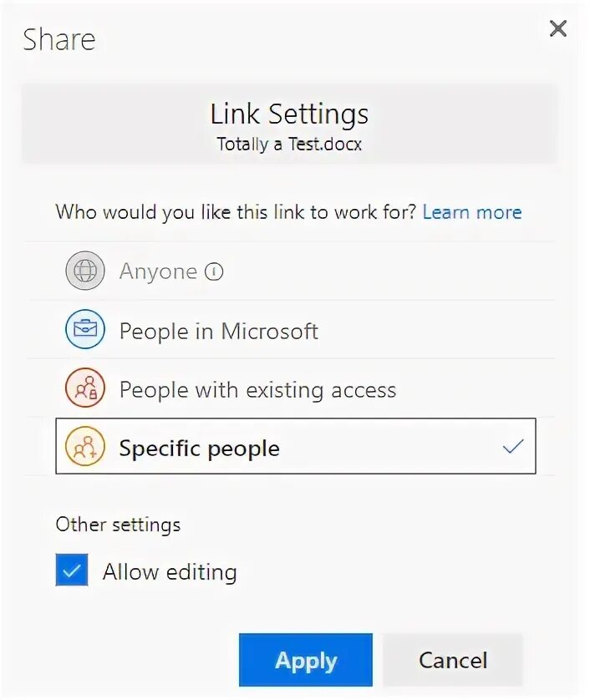Image resolution: width=590 pixels, height=700 pixels.
Task: Click the Share dialog title
Action: click(x=59, y=39)
